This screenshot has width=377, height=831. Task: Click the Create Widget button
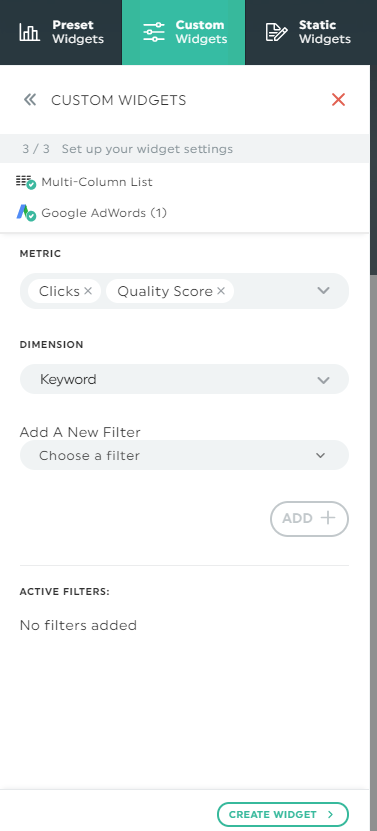[283, 815]
